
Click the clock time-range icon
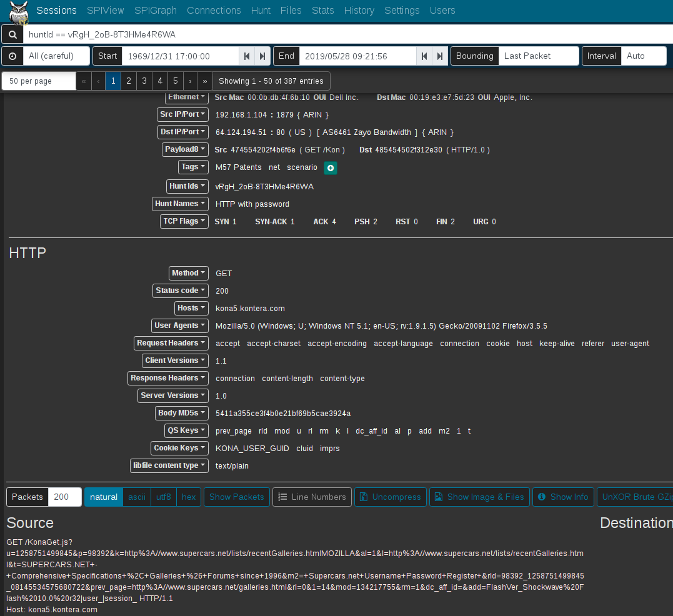(12, 56)
